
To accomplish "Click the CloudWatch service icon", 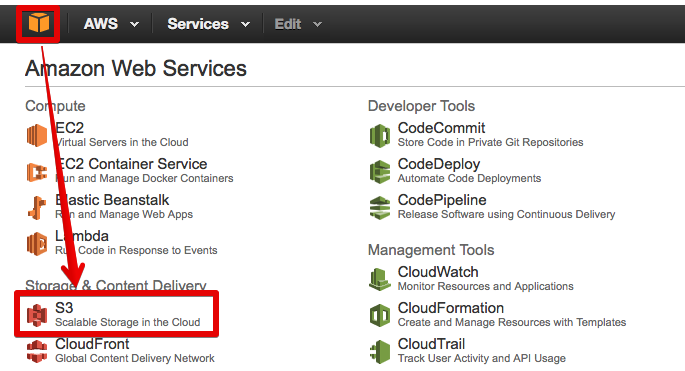I will [x=380, y=279].
